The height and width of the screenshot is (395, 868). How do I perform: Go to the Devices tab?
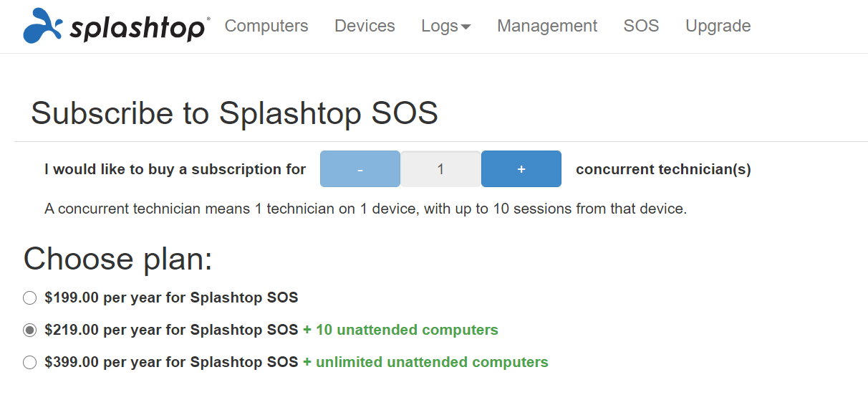[x=365, y=26]
